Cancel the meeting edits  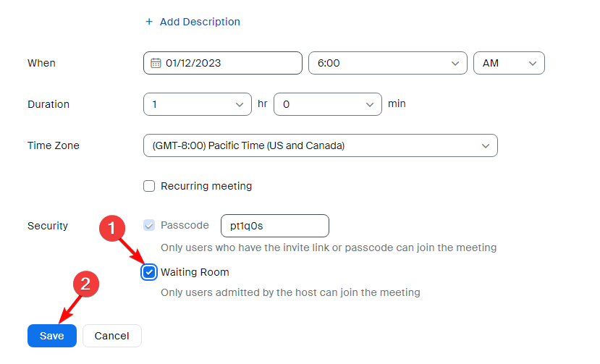point(111,336)
